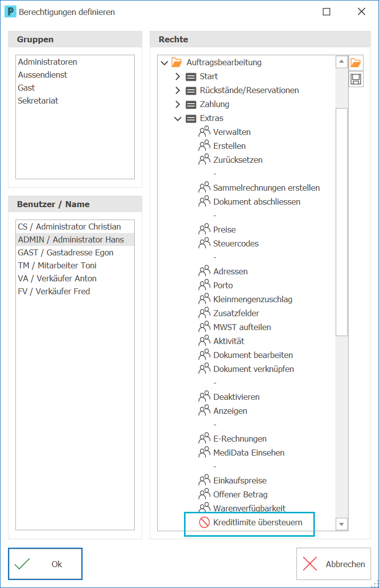
Task: Click the users icon next to Sammelrechnungen erstellen
Action: [x=204, y=187]
